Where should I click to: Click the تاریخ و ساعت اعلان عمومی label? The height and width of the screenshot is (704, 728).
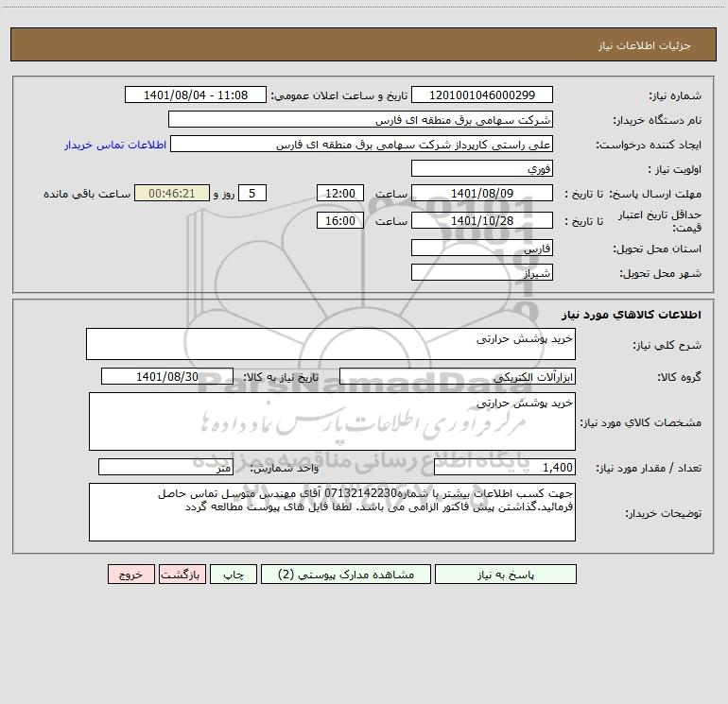pyautogui.click(x=338, y=95)
